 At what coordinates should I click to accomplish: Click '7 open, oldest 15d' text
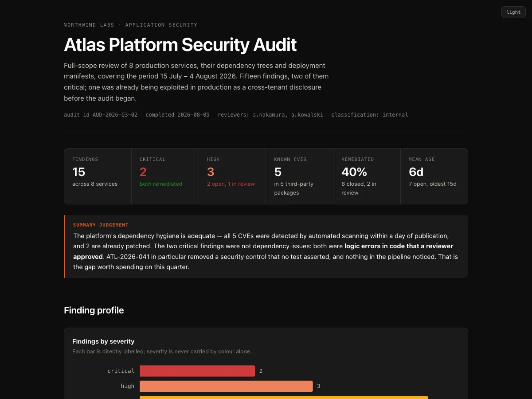433,184
